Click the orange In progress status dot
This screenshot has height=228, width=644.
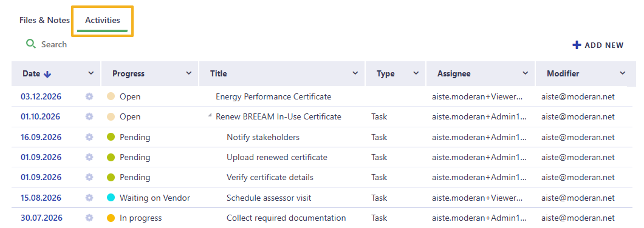point(111,218)
